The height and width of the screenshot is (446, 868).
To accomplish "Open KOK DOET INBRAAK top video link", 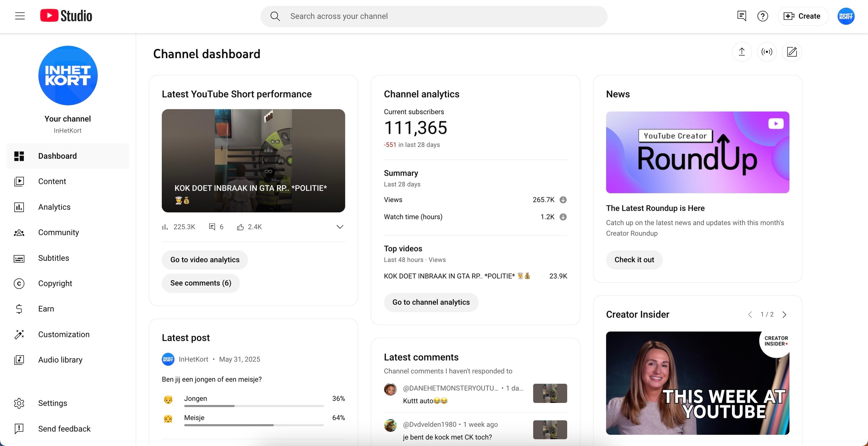I will [x=457, y=276].
